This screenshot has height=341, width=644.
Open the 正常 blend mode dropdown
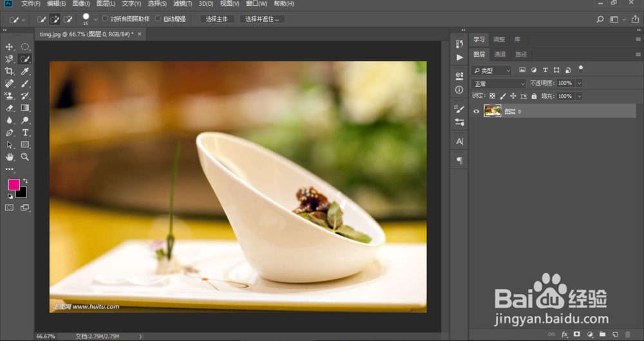[x=499, y=83]
